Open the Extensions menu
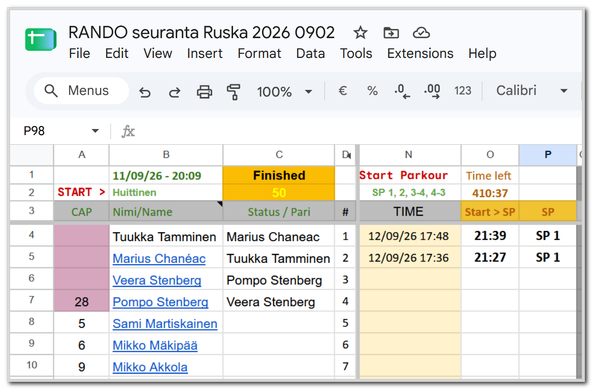592x389 pixels. coord(420,54)
